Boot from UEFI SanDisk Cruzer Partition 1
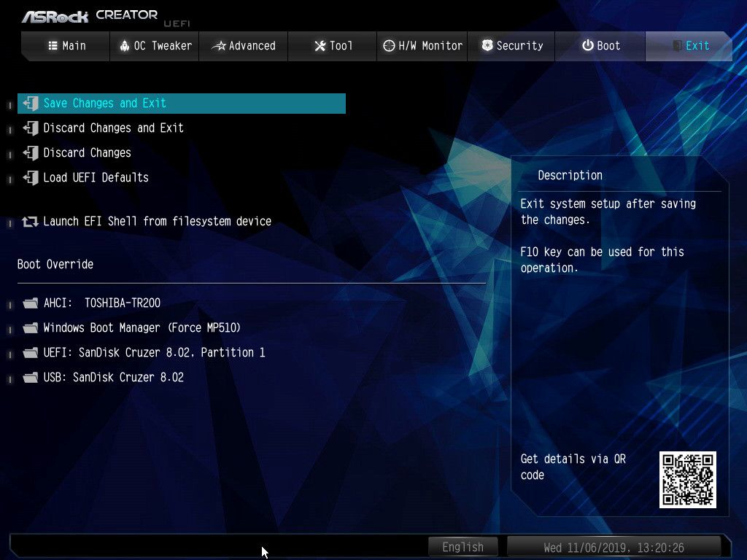This screenshot has height=560, width=747. point(154,353)
